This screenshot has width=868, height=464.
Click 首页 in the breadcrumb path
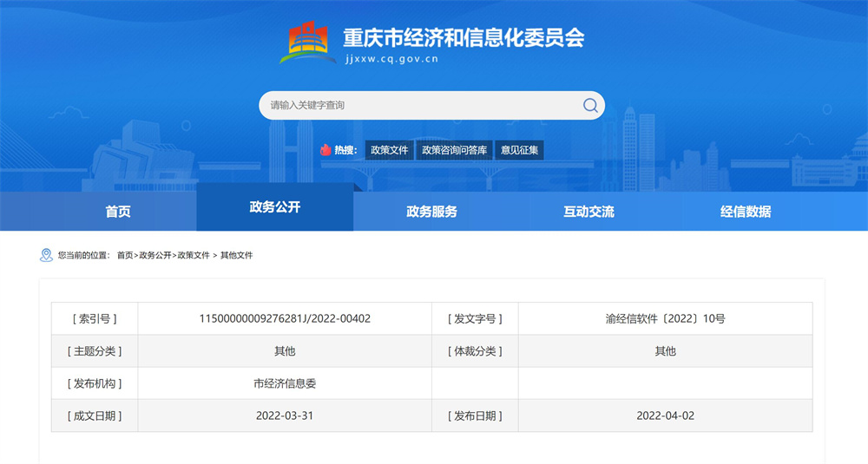click(x=125, y=256)
